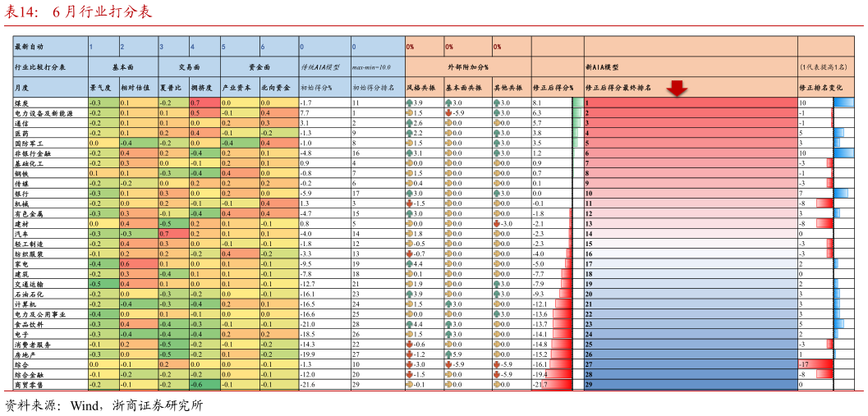Click the yellow right arrow in rank 29's 风格共振 cell
Screen dimensions: 868x416
tap(410, 384)
